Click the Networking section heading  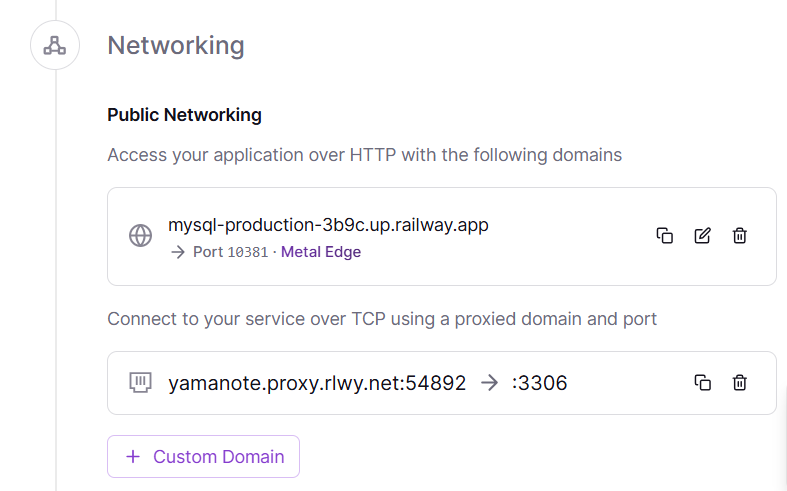[x=176, y=45]
